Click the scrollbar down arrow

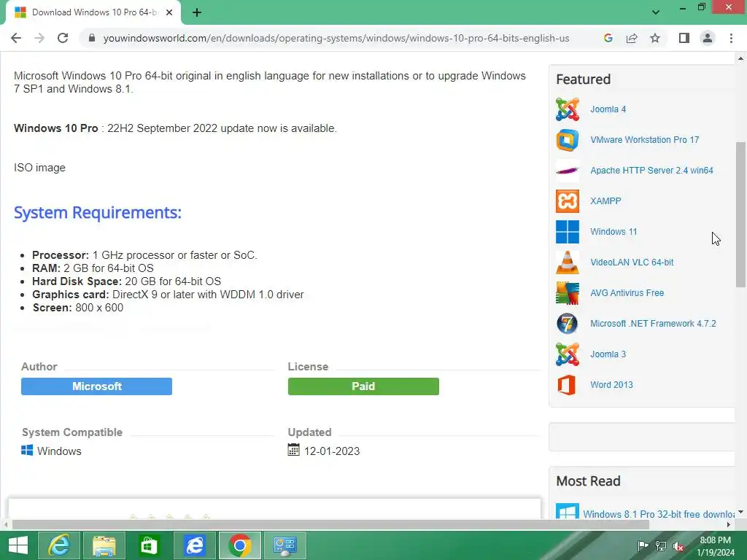[x=740, y=512]
